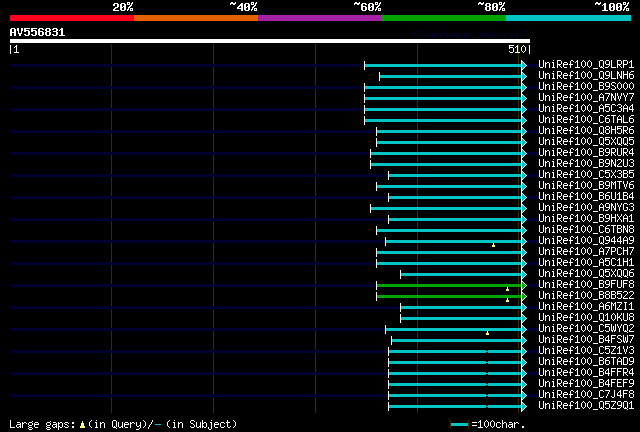Click the arrowhead at end of Q9LRP1 alignment

524,65
